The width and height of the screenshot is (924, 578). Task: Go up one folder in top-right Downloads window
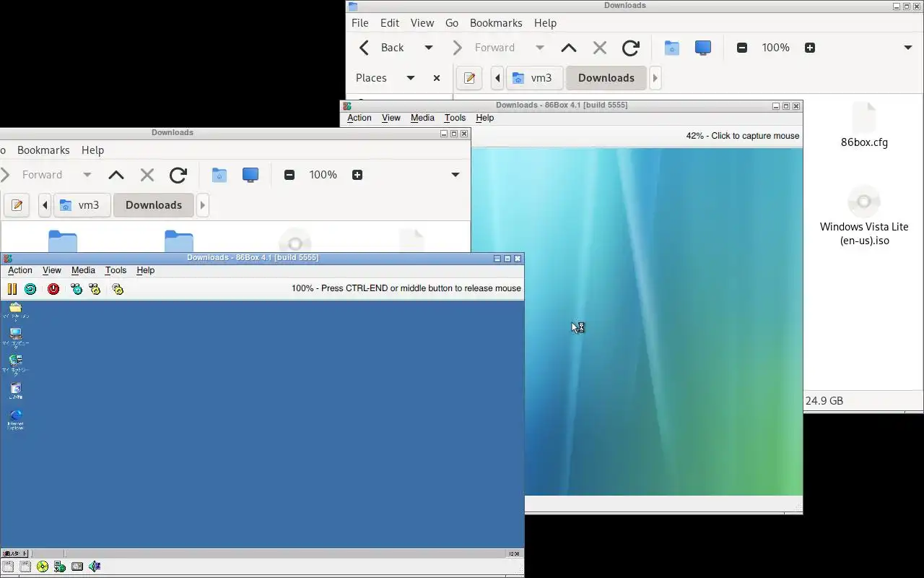tap(569, 48)
